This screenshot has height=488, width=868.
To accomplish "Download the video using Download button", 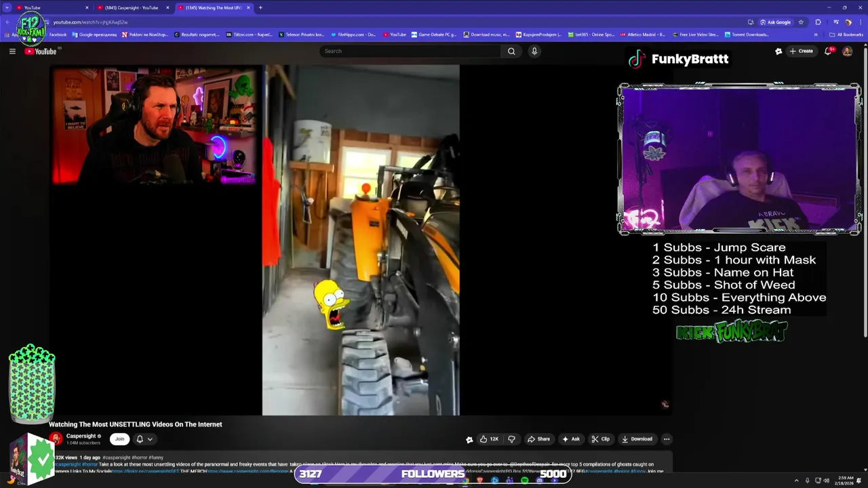I will 637,439.
